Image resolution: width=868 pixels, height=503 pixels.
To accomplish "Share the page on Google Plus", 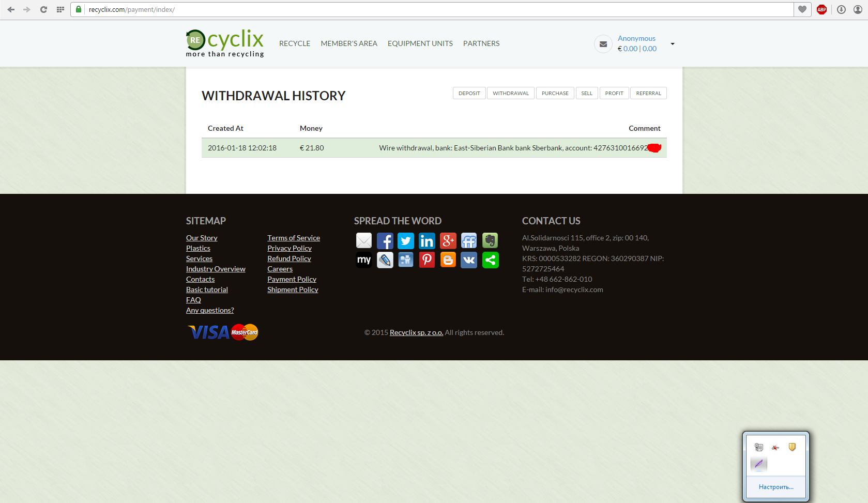I will [448, 240].
